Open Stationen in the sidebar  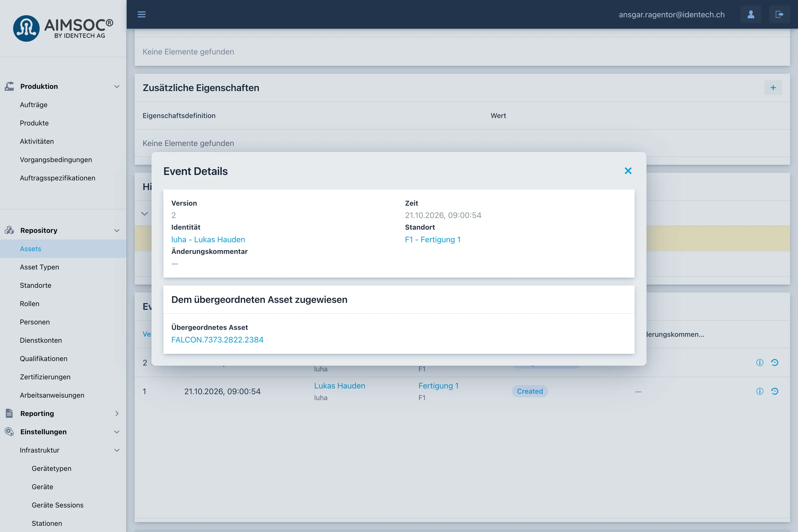(x=47, y=523)
